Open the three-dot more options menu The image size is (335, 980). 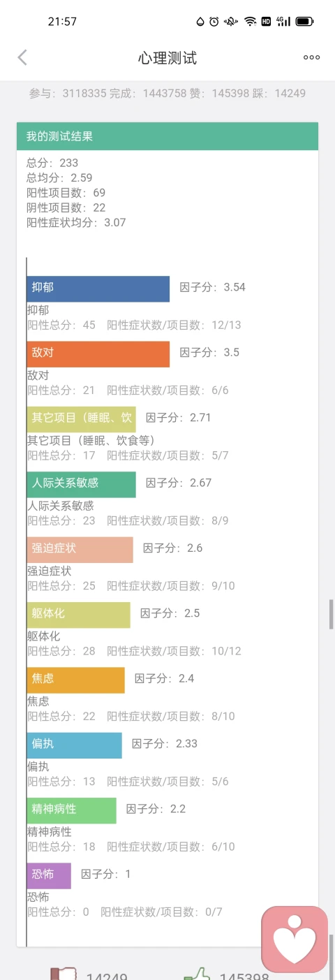[311, 57]
